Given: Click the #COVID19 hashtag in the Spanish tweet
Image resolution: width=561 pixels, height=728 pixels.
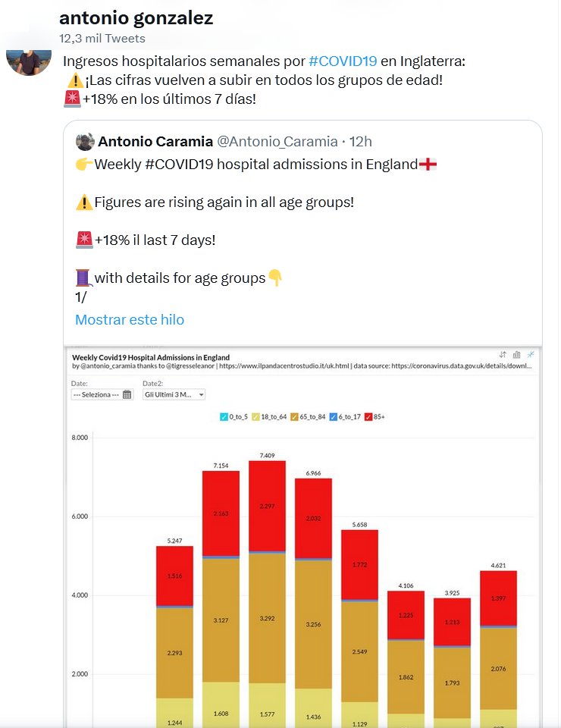Looking at the screenshot, I should click(x=340, y=61).
